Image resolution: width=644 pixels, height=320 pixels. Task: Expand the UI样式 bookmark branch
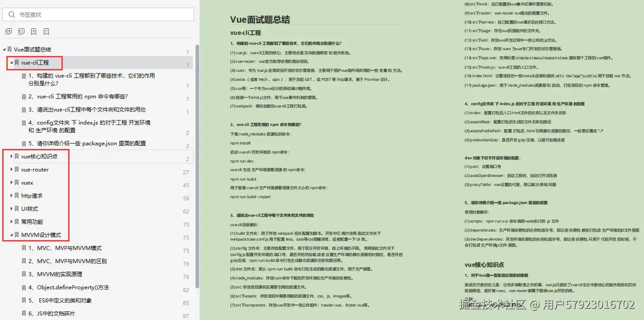[x=11, y=209]
